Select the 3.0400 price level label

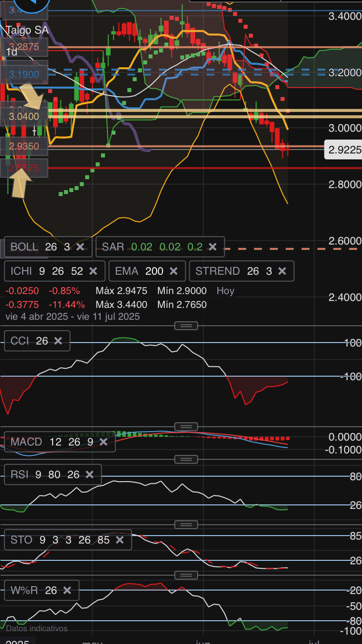point(24,116)
